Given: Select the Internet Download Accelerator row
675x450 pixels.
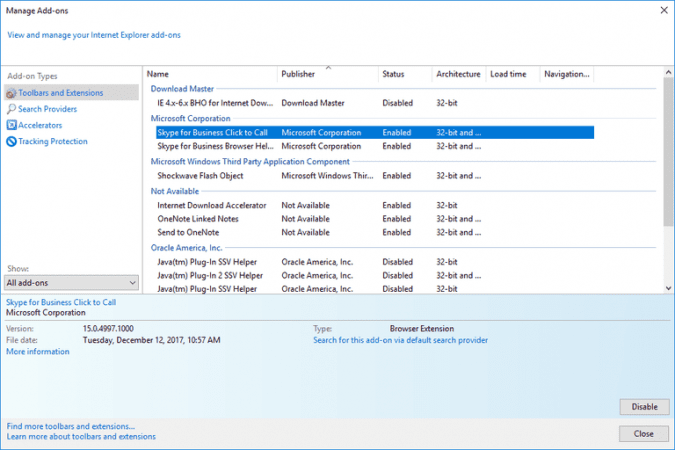Looking at the screenshot, I should [x=375, y=205].
